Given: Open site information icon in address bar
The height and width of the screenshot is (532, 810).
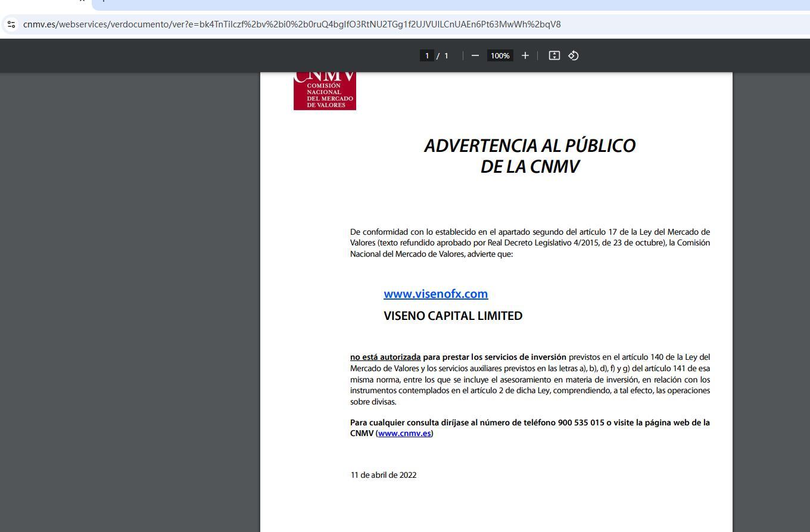Looking at the screenshot, I should [11, 24].
